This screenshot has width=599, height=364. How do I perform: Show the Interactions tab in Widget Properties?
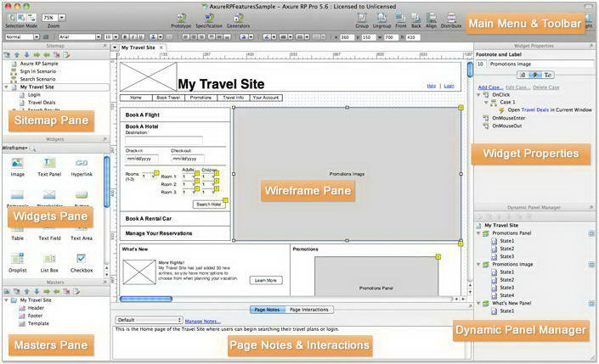535,75
